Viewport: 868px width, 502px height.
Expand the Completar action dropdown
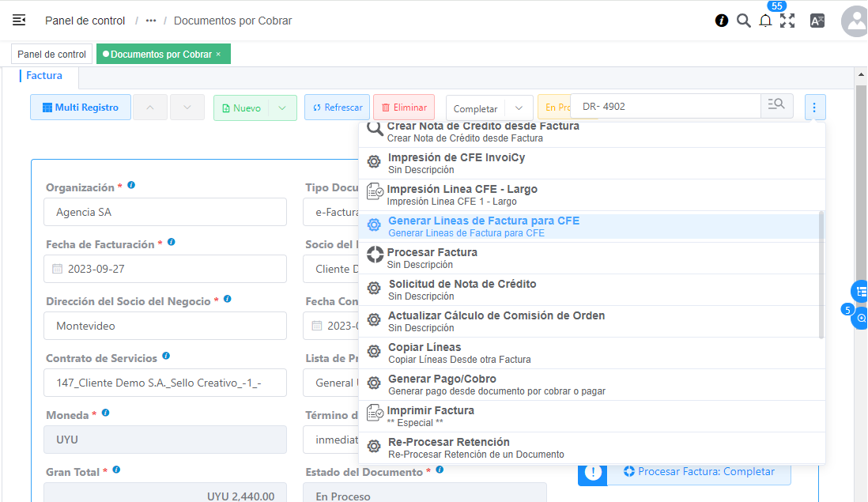(519, 108)
